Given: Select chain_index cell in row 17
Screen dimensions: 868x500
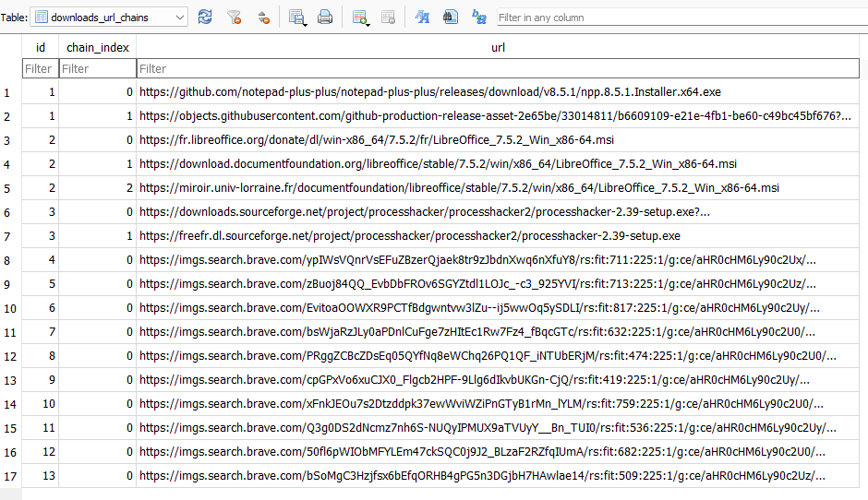Looking at the screenshot, I should tap(98, 476).
